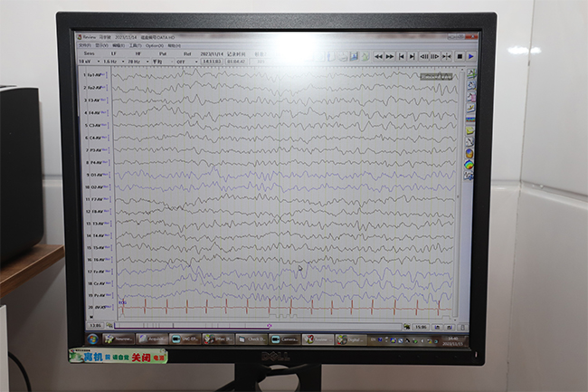
Task: Open the Option menu
Action: [155, 44]
